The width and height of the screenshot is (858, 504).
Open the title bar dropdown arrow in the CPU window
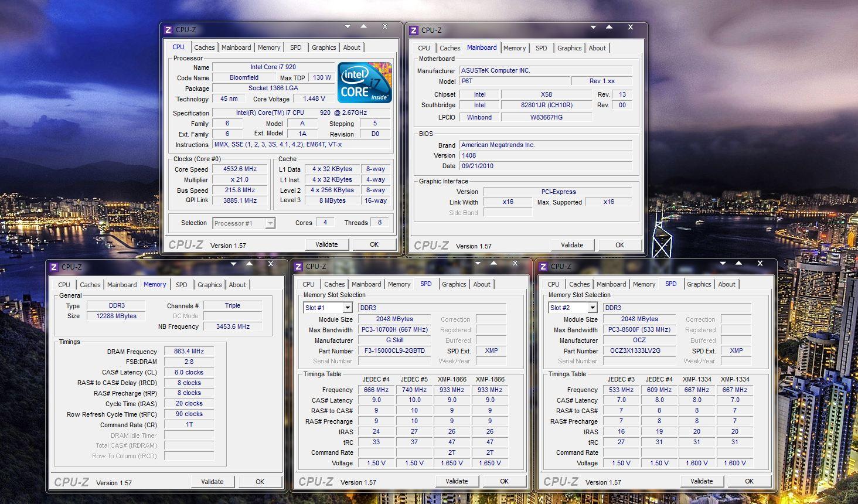pyautogui.click(x=348, y=26)
